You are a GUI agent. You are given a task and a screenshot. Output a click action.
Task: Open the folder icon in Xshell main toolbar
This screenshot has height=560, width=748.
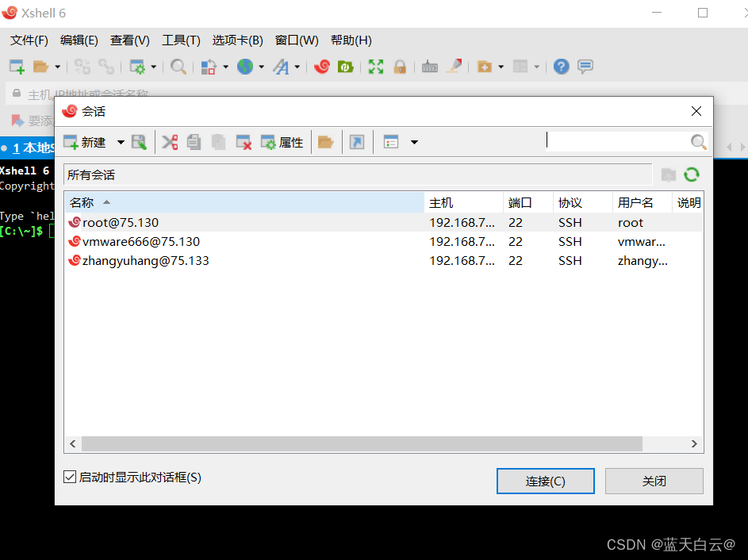point(41,67)
